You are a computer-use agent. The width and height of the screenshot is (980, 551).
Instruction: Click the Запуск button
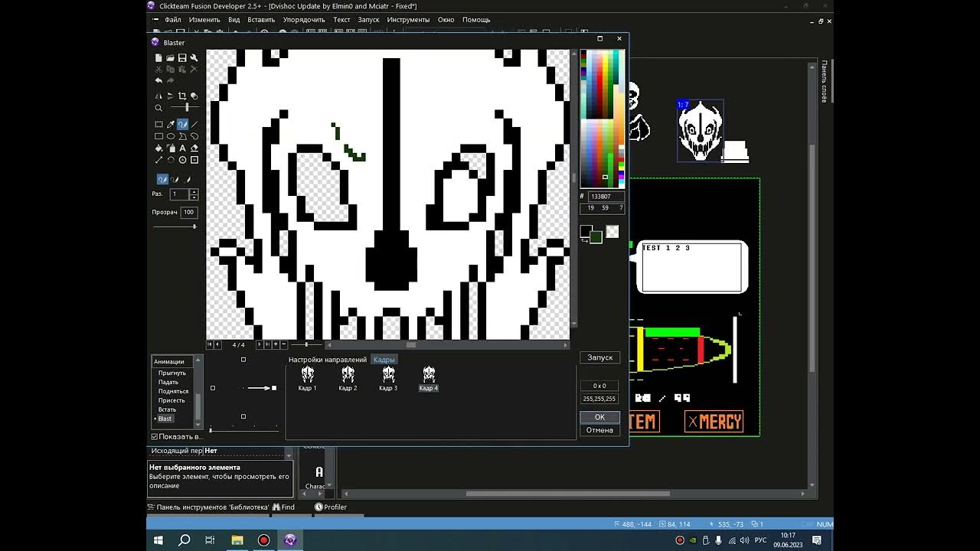click(x=600, y=357)
